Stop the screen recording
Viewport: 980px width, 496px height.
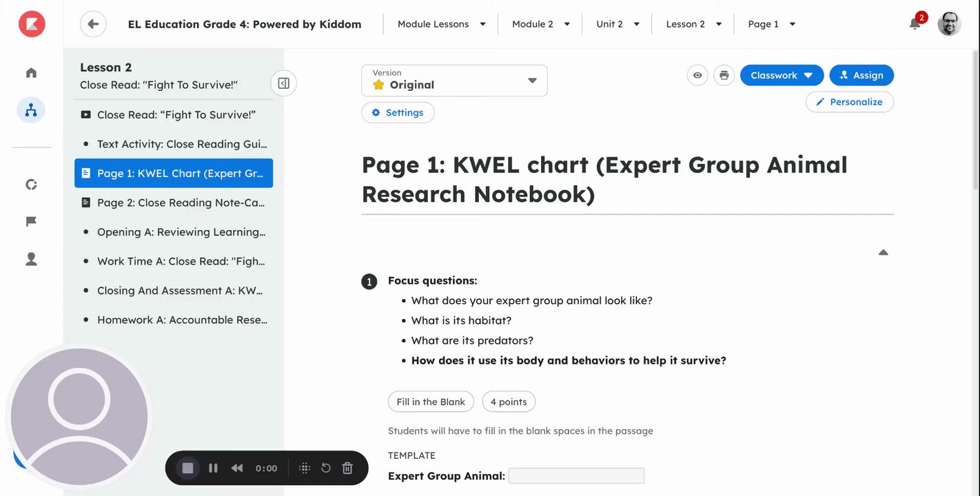tap(187, 468)
